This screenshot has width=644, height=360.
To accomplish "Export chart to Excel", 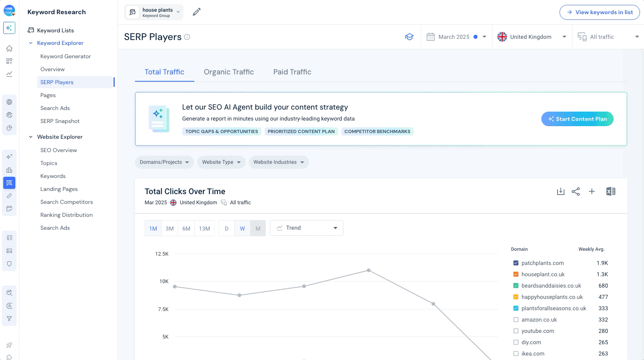I will [x=610, y=191].
